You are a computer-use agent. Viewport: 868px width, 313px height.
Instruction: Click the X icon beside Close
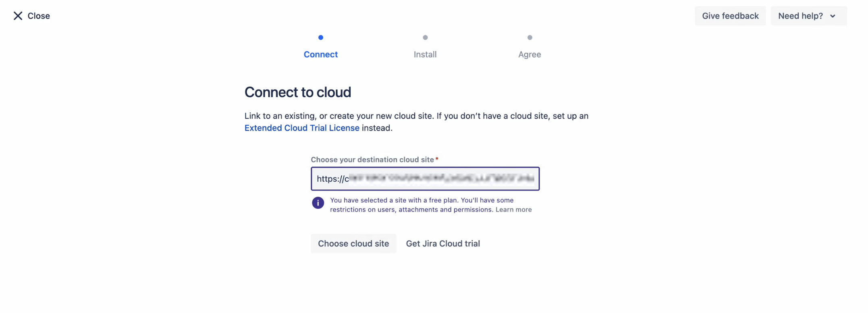(x=18, y=16)
